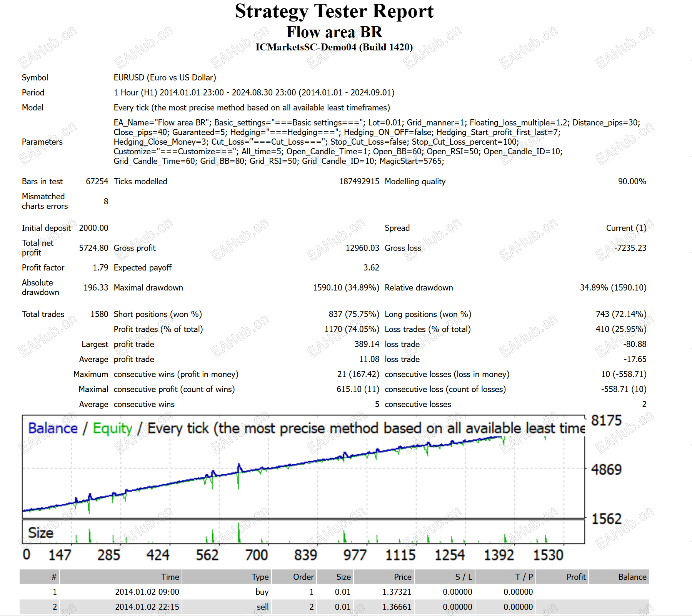This screenshot has width=692, height=616.
Task: Click Relative drawdown value 34.89% (1590.10)
Action: [x=613, y=288]
